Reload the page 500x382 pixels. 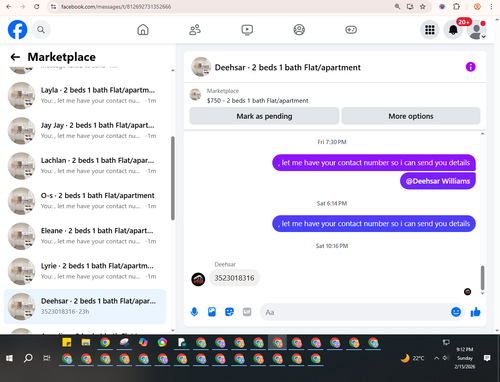pos(37,6)
